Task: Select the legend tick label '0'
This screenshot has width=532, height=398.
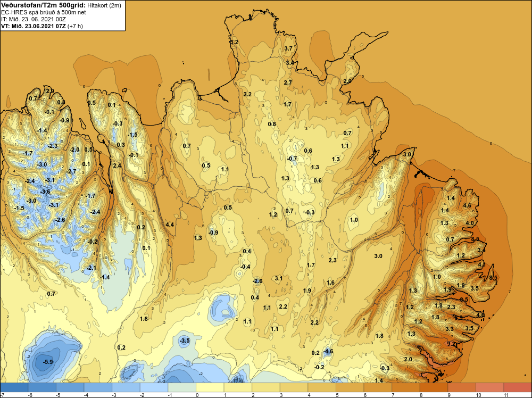Action: point(197,395)
